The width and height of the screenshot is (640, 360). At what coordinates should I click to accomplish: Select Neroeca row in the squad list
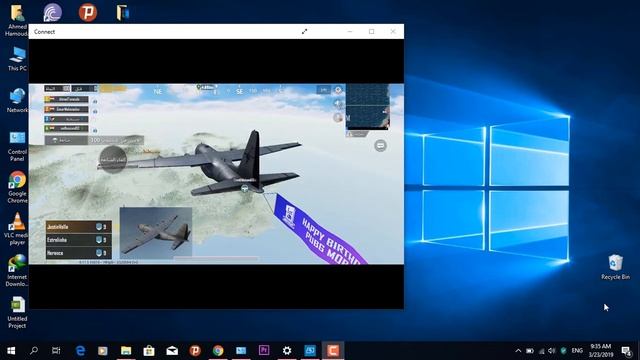[x=78, y=253]
